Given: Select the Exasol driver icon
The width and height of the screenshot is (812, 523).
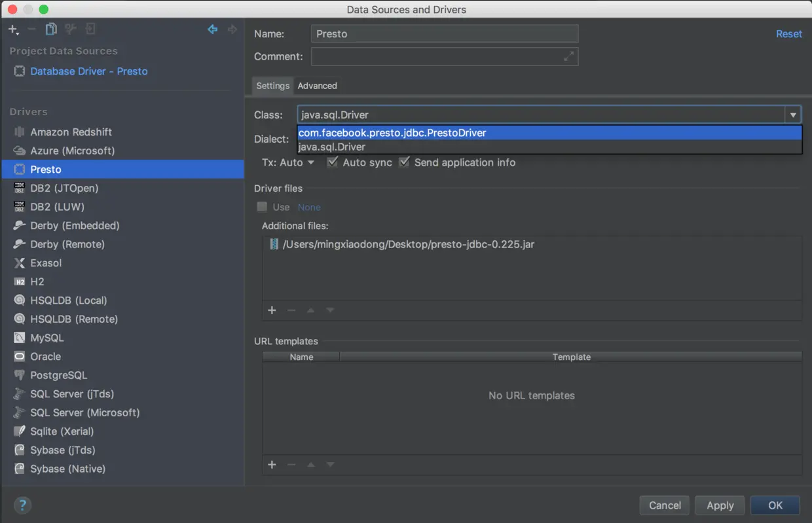Looking at the screenshot, I should [20, 263].
